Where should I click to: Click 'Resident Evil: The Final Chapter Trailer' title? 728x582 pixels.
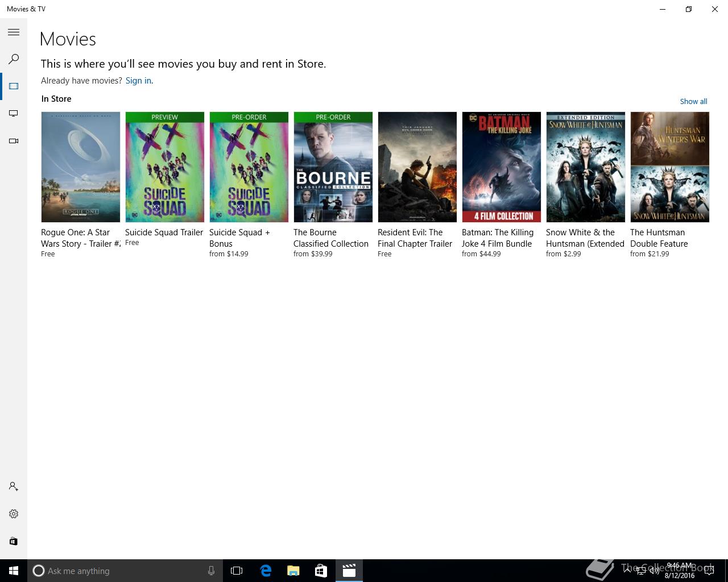415,238
